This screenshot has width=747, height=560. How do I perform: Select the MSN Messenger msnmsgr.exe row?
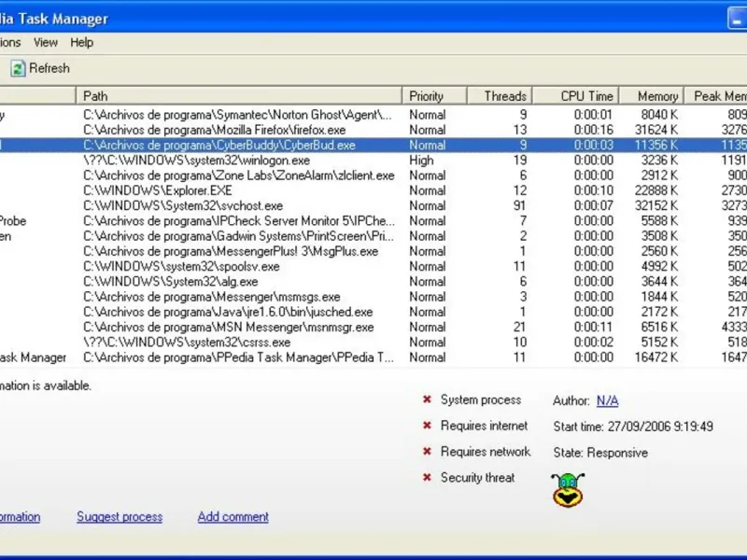(373, 328)
